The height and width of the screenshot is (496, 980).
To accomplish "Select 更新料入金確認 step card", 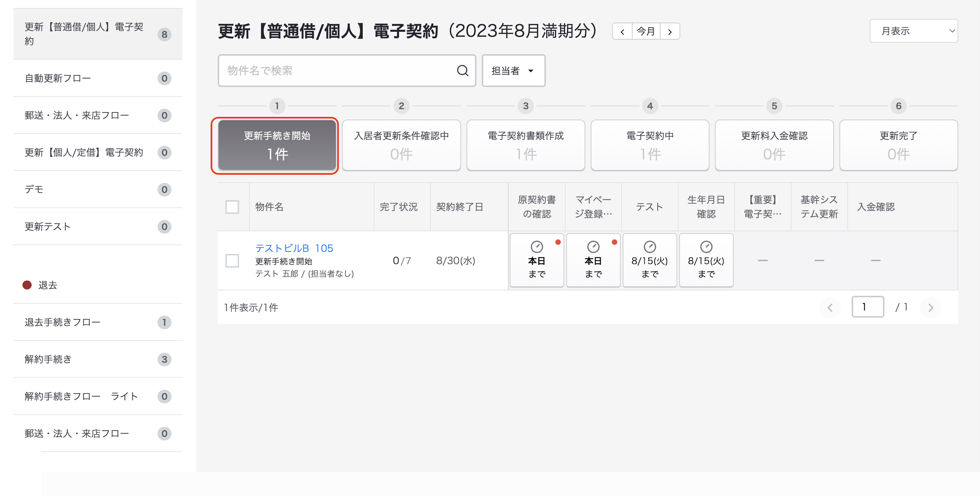I will click(774, 145).
